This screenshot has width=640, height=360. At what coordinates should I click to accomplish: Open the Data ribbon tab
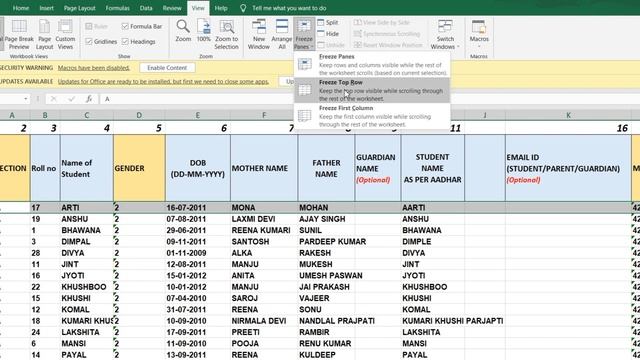point(146,8)
